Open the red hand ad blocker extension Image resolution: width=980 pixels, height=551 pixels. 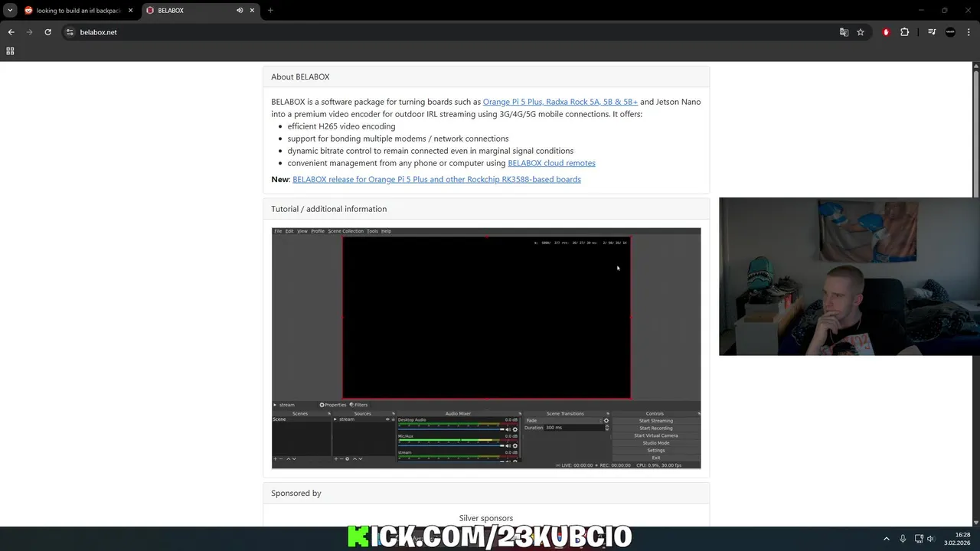[x=886, y=32]
